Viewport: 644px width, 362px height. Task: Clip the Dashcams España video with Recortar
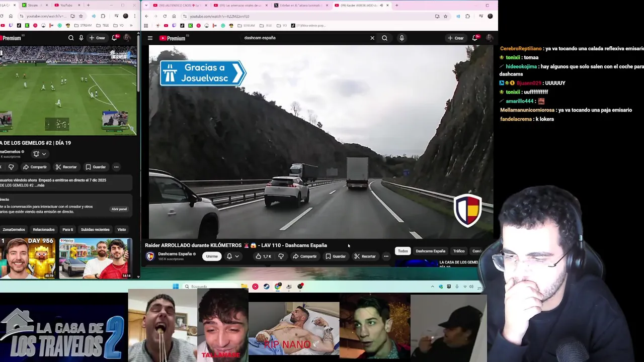coord(365,256)
